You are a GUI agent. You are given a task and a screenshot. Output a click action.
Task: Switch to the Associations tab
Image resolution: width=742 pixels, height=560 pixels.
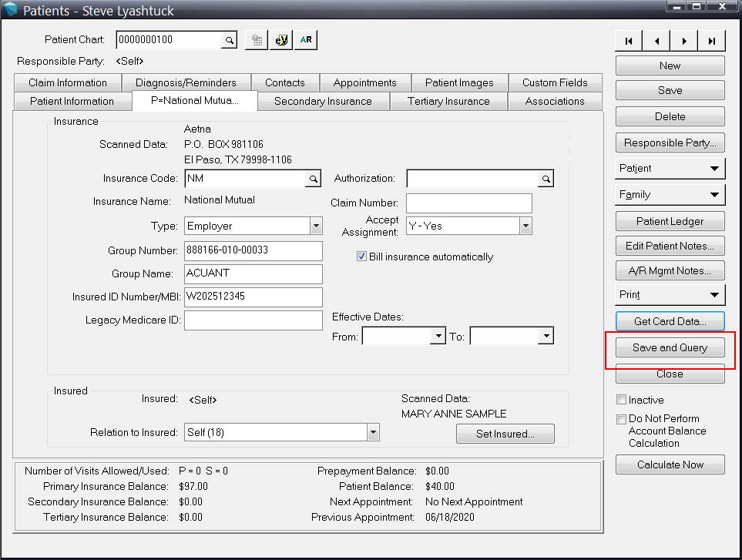pyautogui.click(x=555, y=101)
